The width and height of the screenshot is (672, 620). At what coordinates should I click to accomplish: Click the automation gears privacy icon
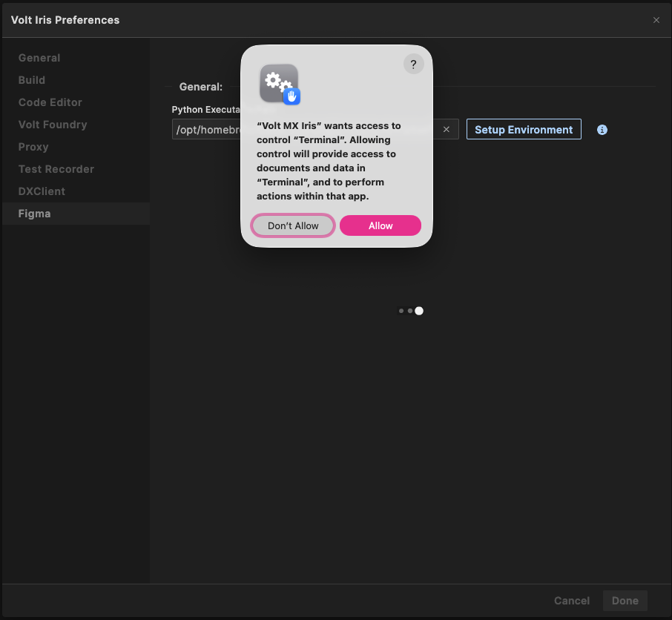tap(280, 84)
